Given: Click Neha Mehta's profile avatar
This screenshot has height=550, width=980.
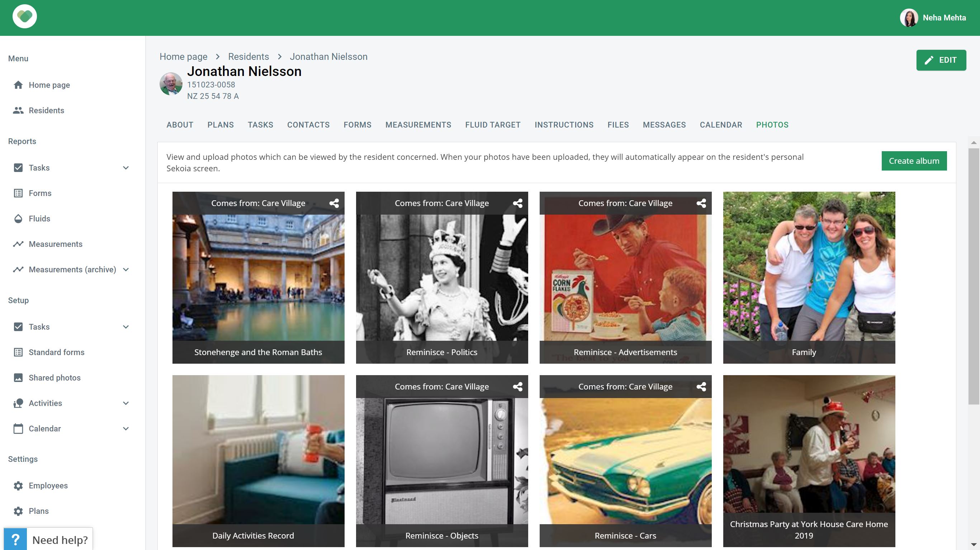Looking at the screenshot, I should (x=909, y=18).
